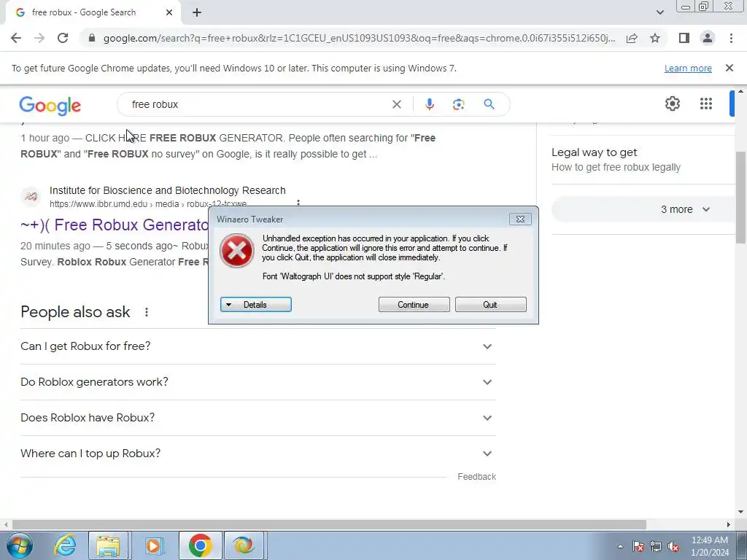Viewport: 747px width, 560px height.
Task: Focus the free robux search field
Action: [x=258, y=104]
